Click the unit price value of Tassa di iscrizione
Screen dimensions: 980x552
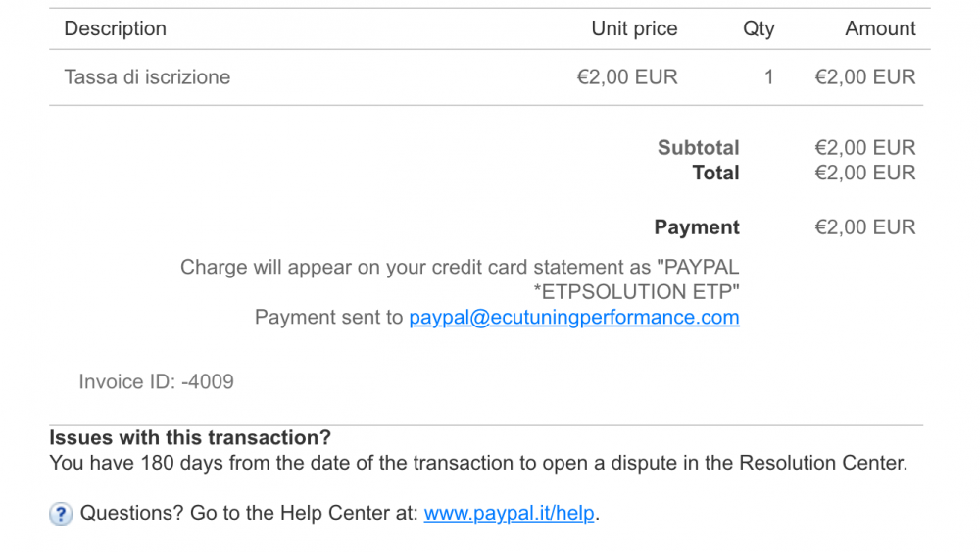click(627, 77)
